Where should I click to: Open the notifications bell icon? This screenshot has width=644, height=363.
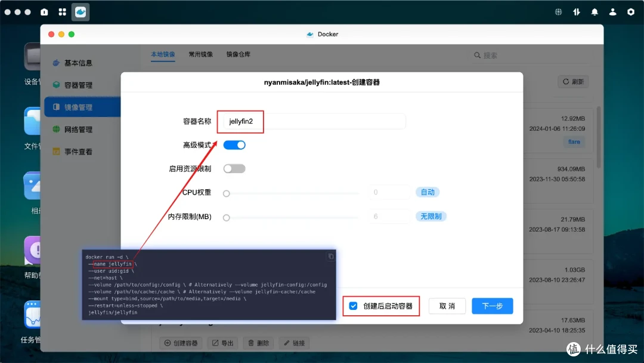pos(595,12)
